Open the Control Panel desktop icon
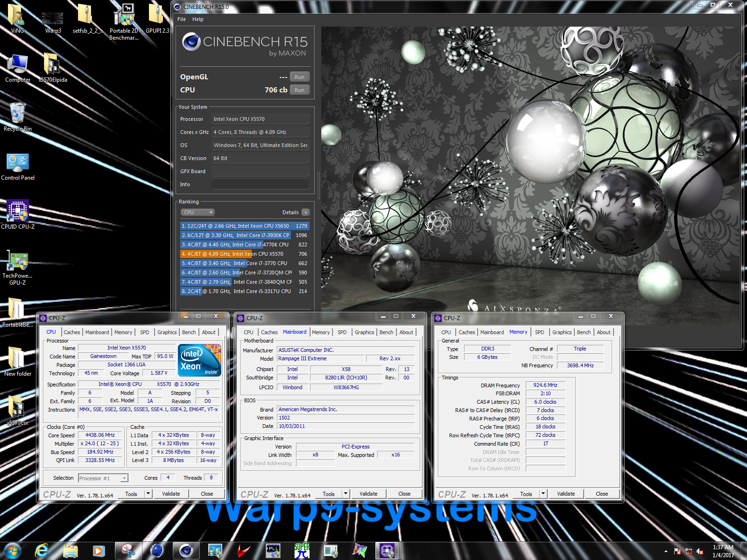This screenshot has width=747, height=560. pos(18,167)
